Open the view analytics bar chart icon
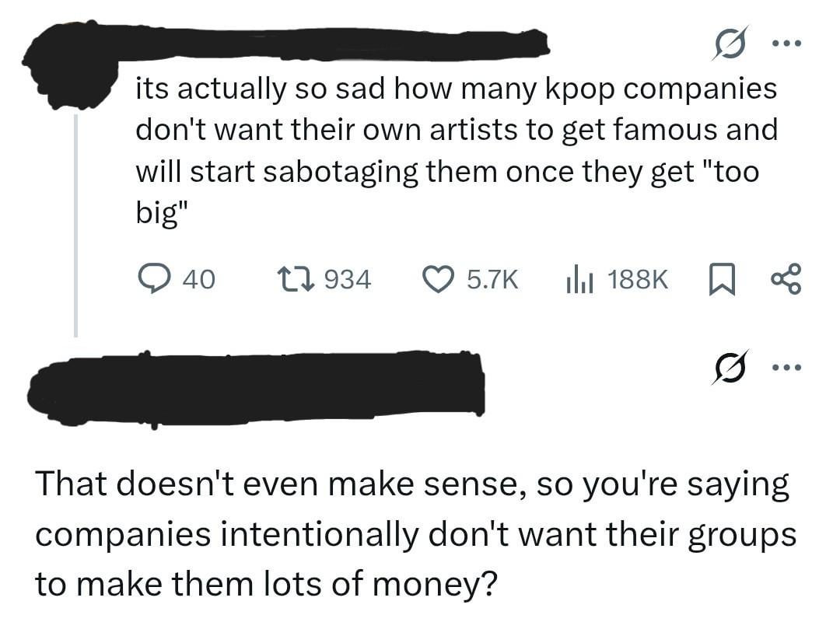Image resolution: width=840 pixels, height=636 pixels. (x=579, y=278)
